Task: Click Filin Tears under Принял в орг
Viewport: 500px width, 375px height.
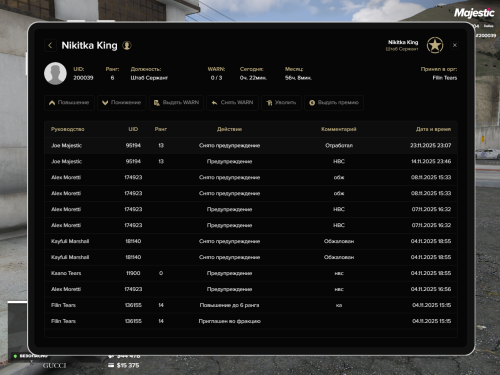Action: pyautogui.click(x=445, y=78)
